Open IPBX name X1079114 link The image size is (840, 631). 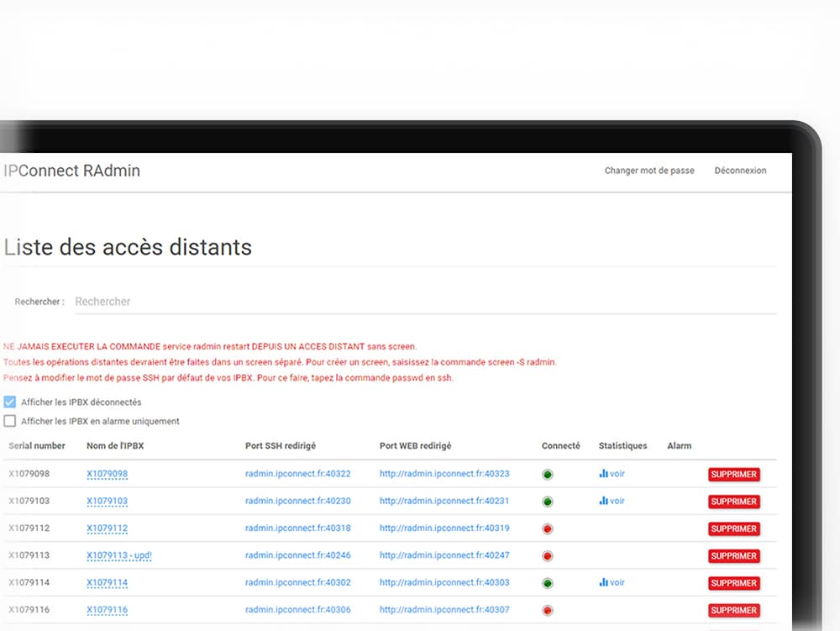tap(108, 583)
